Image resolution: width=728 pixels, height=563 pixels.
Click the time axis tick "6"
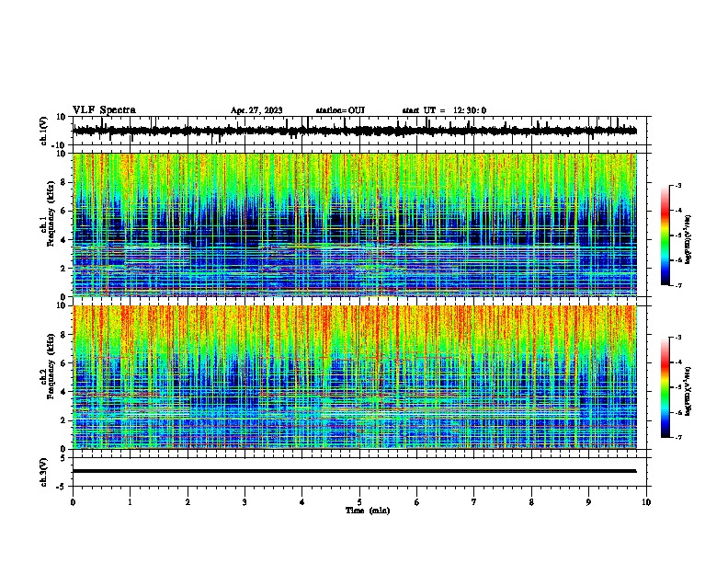(417, 502)
